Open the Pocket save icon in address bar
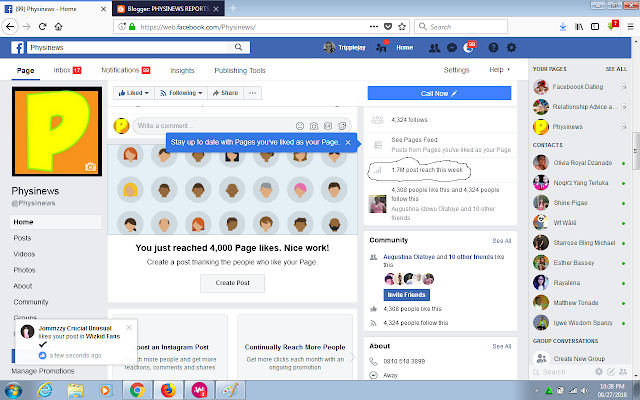Image resolution: width=640 pixels, height=400 pixels. point(388,27)
